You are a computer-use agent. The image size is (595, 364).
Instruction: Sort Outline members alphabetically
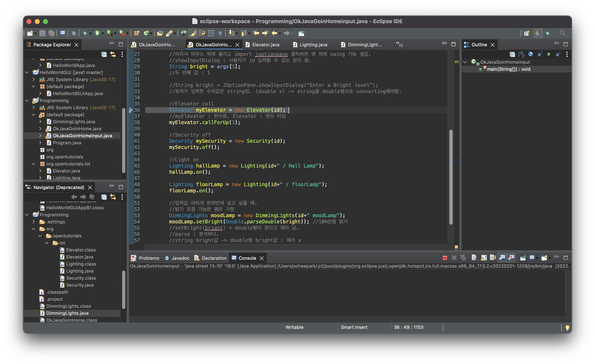[521, 54]
